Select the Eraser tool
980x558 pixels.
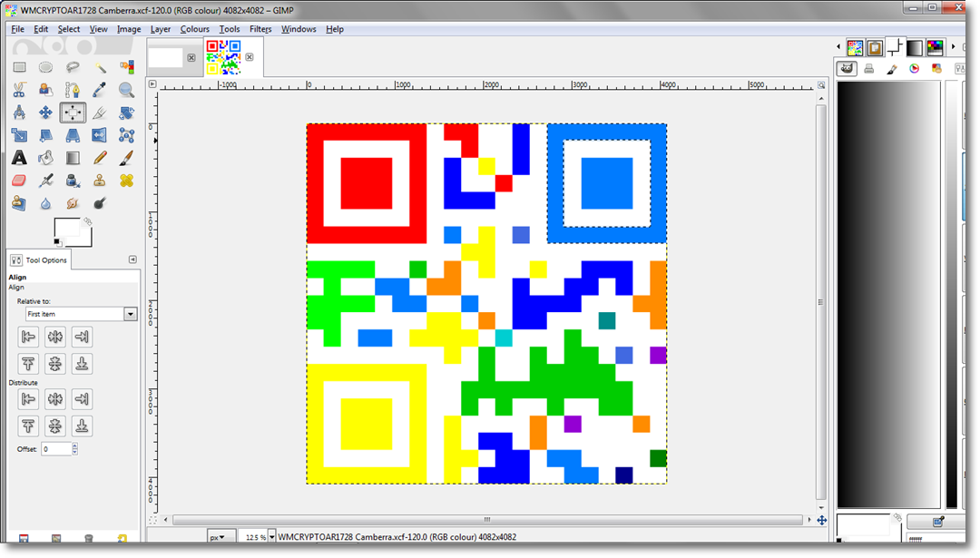pos(19,181)
